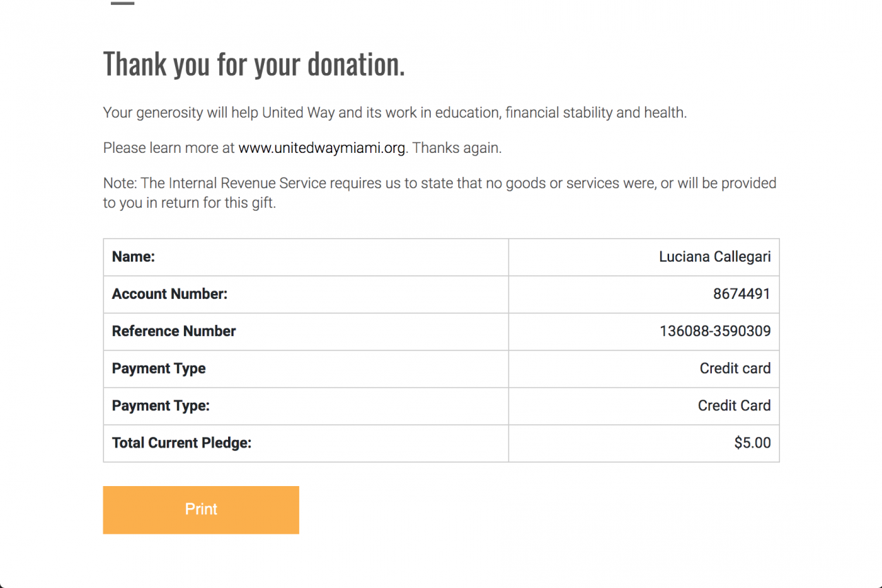This screenshot has height=588, width=882.
Task: Select the $5.00 pledge amount
Action: [x=752, y=443]
